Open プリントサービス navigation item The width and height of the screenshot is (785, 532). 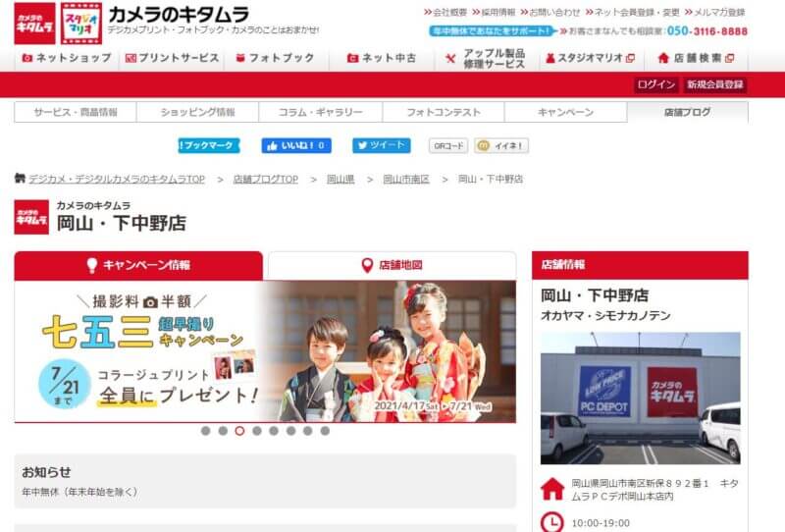(173, 58)
